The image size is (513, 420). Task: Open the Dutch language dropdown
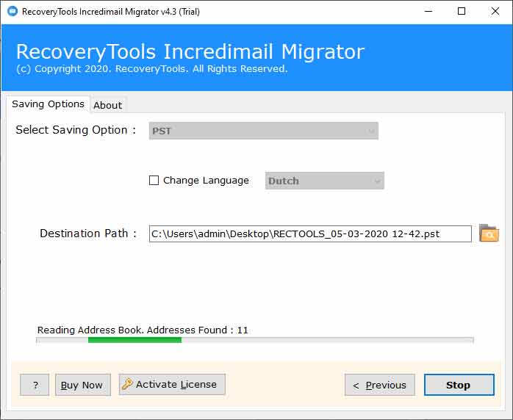click(325, 181)
